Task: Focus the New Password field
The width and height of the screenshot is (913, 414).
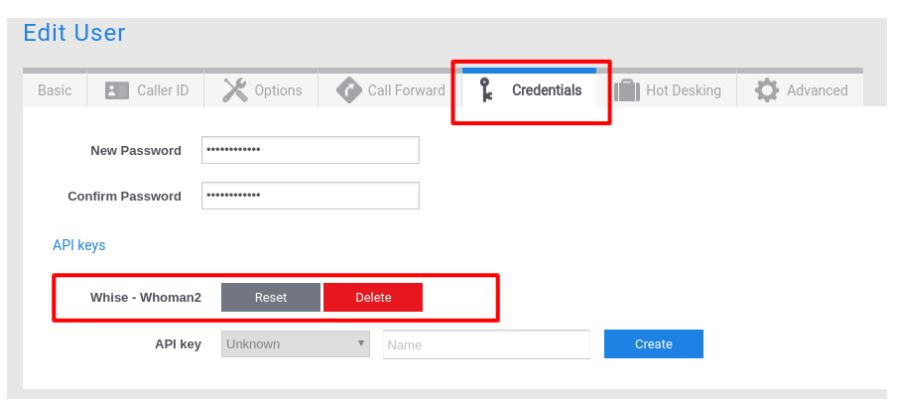Action: (310, 150)
